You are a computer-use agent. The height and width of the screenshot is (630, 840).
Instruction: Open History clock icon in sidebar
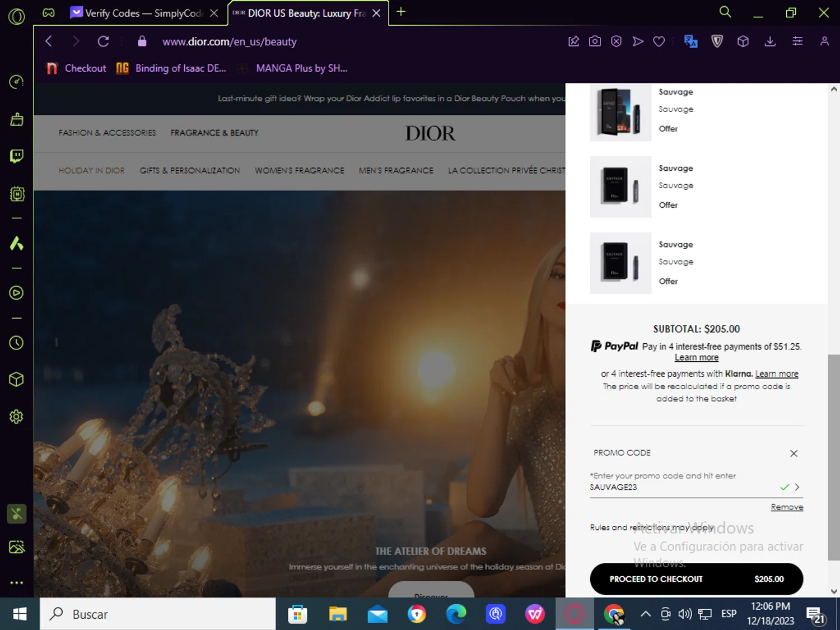click(17, 343)
